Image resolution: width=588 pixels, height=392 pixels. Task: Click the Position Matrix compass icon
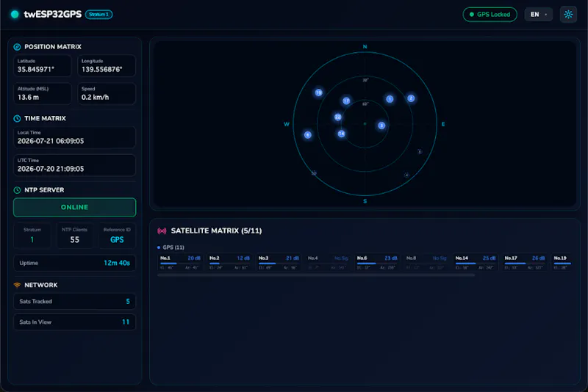point(17,47)
